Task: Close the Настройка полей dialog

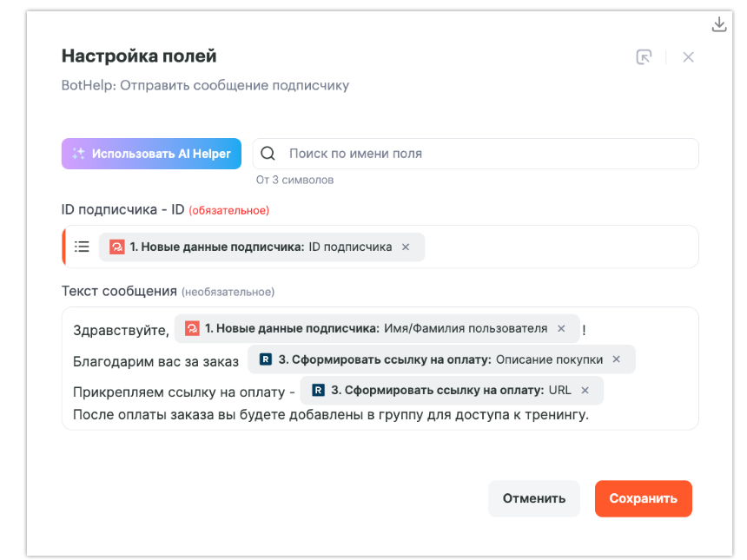Action: (688, 57)
